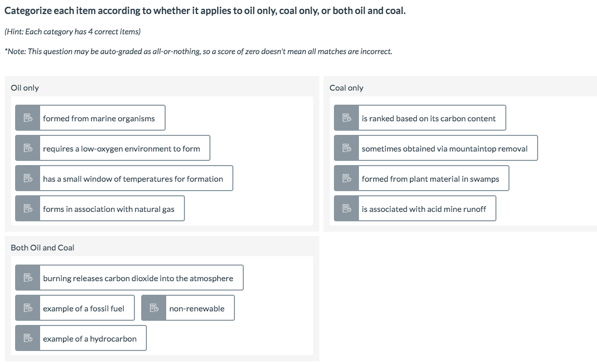This screenshot has width=597, height=364.
Task: Click the icon on the "non-renewable" item
Action: (155, 308)
